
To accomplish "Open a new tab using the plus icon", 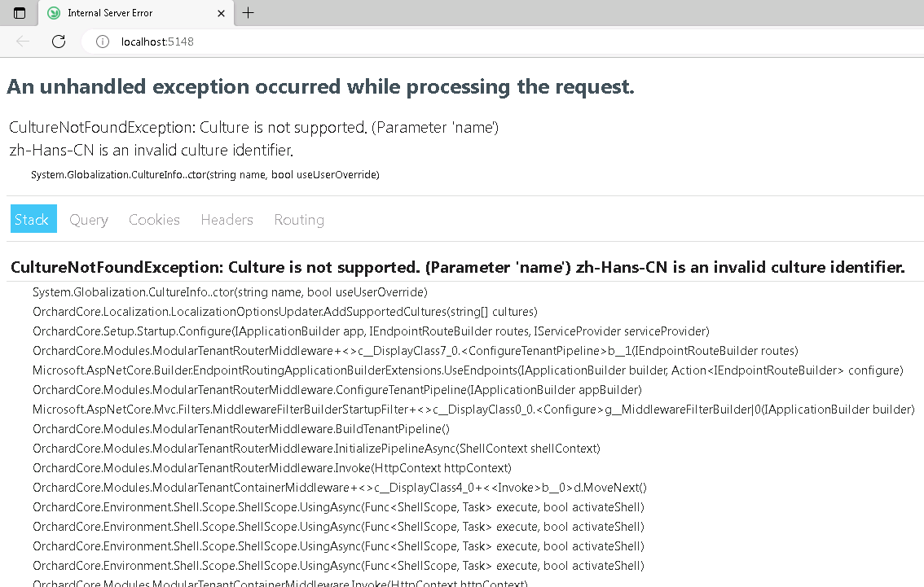I will 248,13.
